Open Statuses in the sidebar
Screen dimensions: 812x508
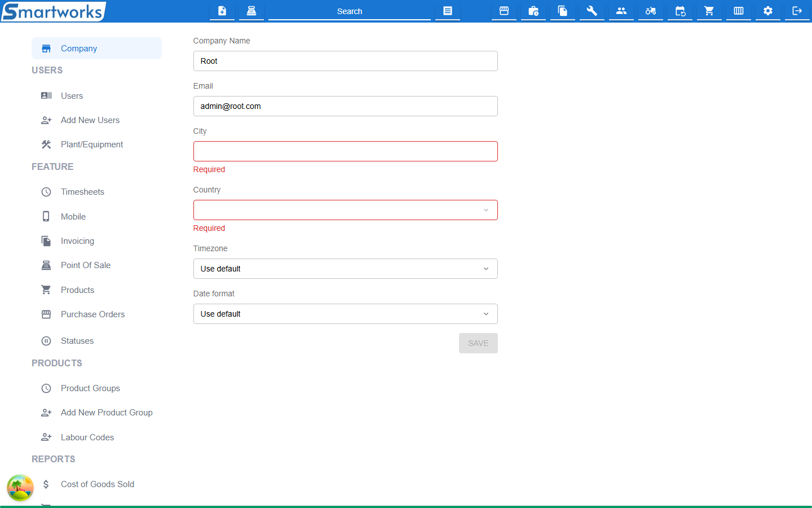tap(96, 341)
